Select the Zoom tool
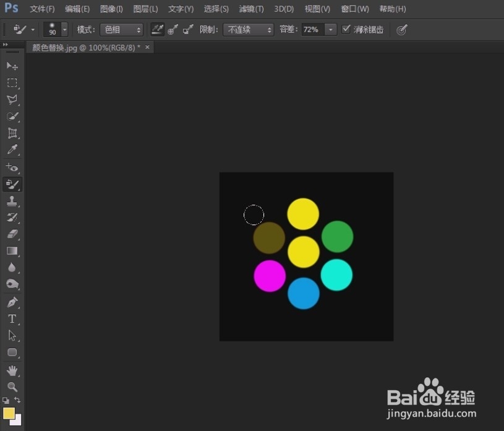Screen dimensions: 504x431 (x=12, y=386)
